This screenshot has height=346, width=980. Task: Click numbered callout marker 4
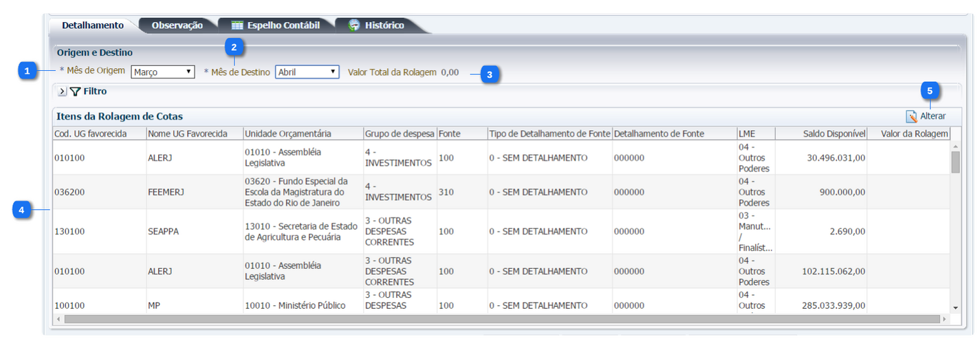[x=23, y=210]
